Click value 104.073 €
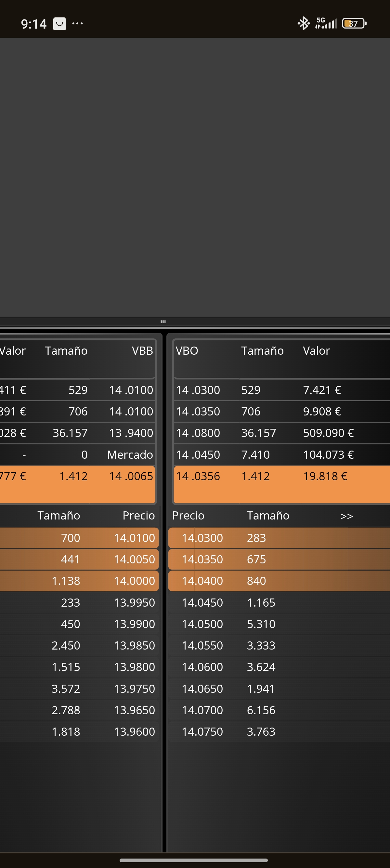The width and height of the screenshot is (390, 868). click(328, 454)
